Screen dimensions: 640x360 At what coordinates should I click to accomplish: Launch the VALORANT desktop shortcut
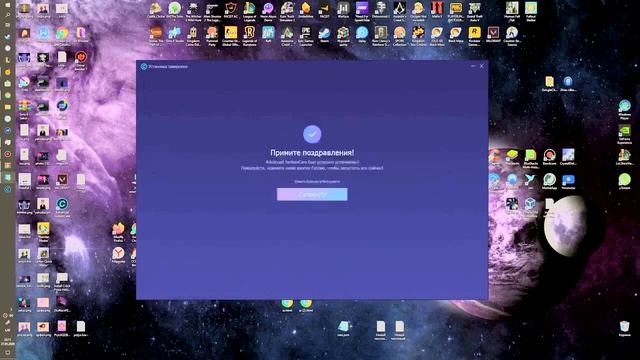tap(493, 35)
